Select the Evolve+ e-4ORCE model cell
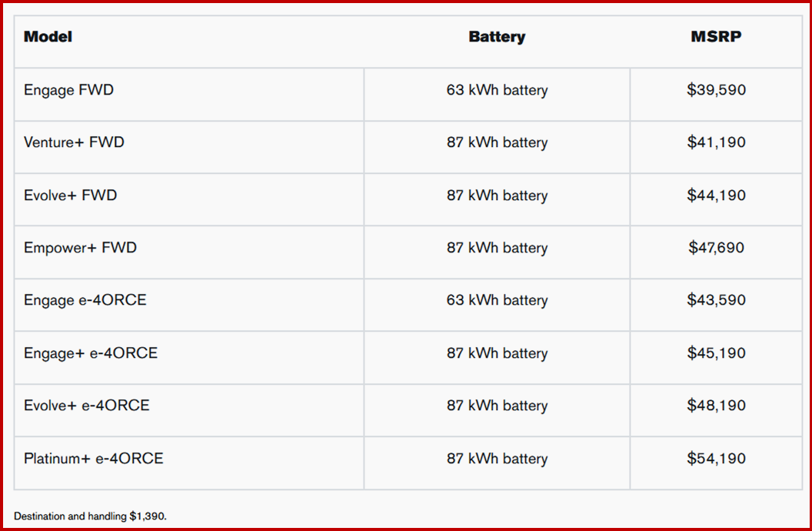 pos(87,406)
